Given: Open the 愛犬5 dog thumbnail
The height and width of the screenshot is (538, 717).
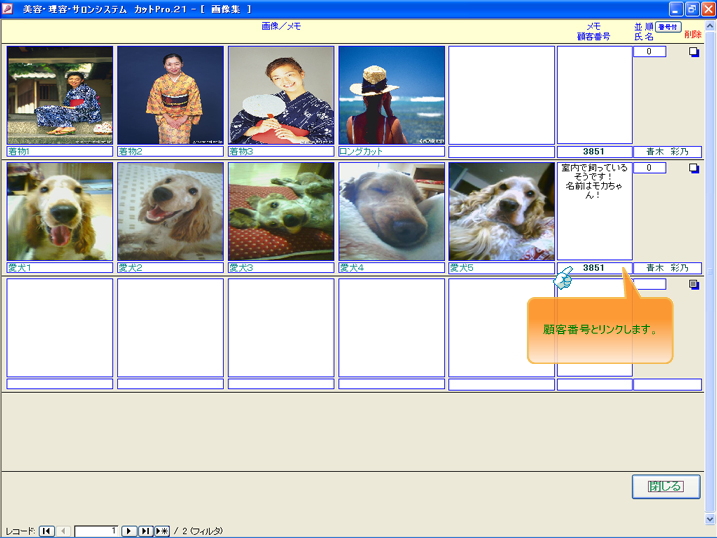Looking at the screenshot, I should tap(502, 211).
